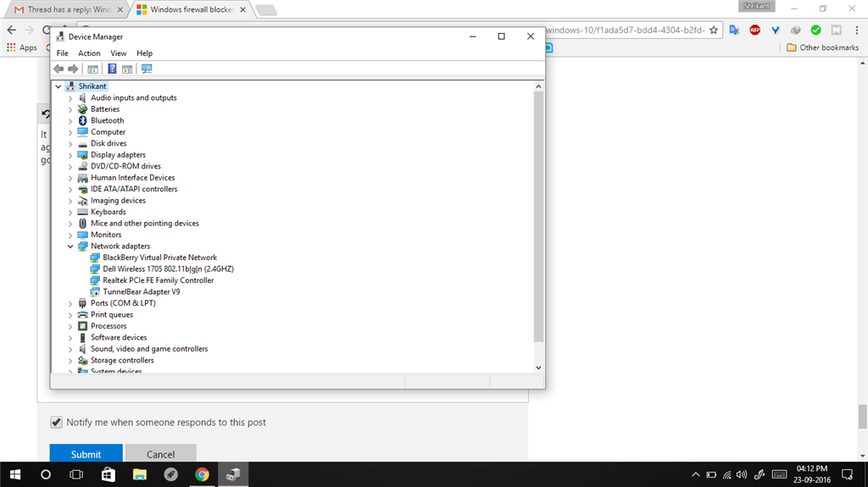Open the Chrome three-dot menu
This screenshot has height=487, width=868.
pyautogui.click(x=857, y=30)
